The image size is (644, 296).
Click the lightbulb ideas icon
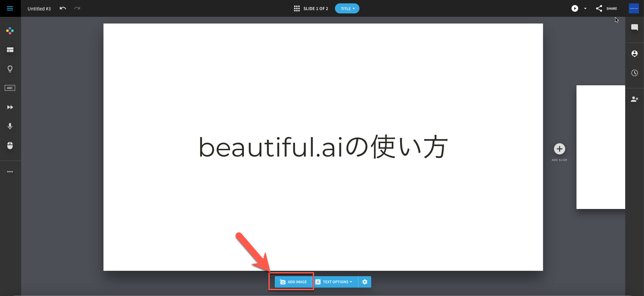click(x=10, y=69)
